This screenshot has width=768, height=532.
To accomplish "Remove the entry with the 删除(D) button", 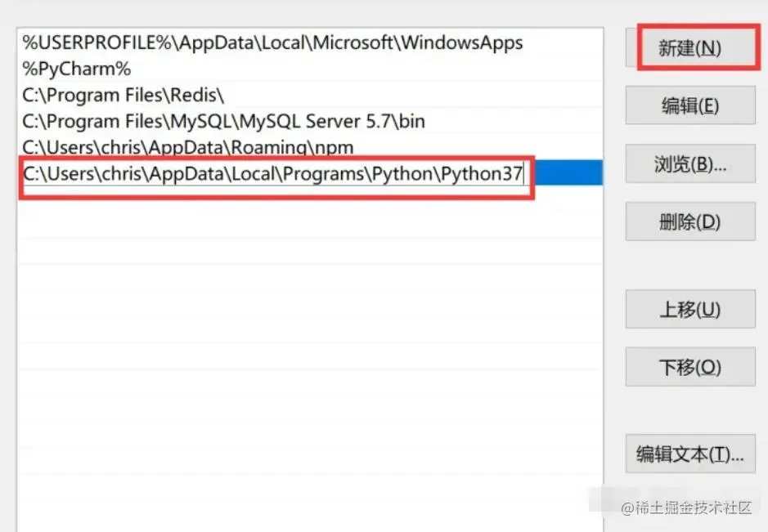I will 690,221.
